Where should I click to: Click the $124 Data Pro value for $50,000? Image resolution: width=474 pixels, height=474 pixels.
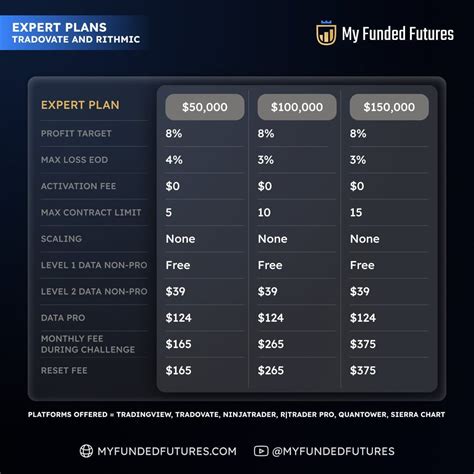tap(178, 318)
